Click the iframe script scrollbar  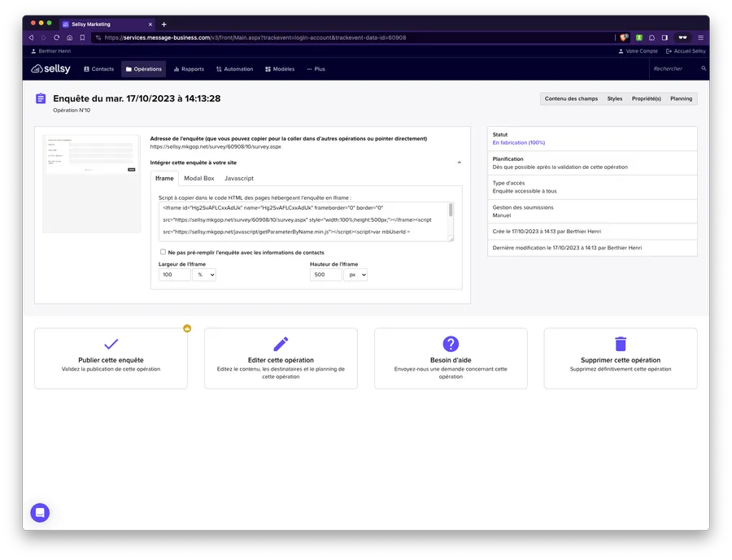pyautogui.click(x=451, y=210)
